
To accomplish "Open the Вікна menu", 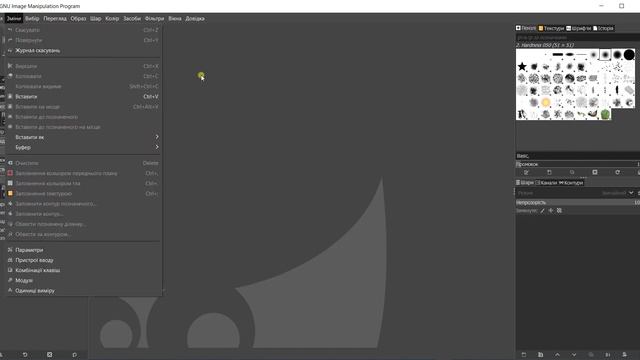I will coord(175,18).
